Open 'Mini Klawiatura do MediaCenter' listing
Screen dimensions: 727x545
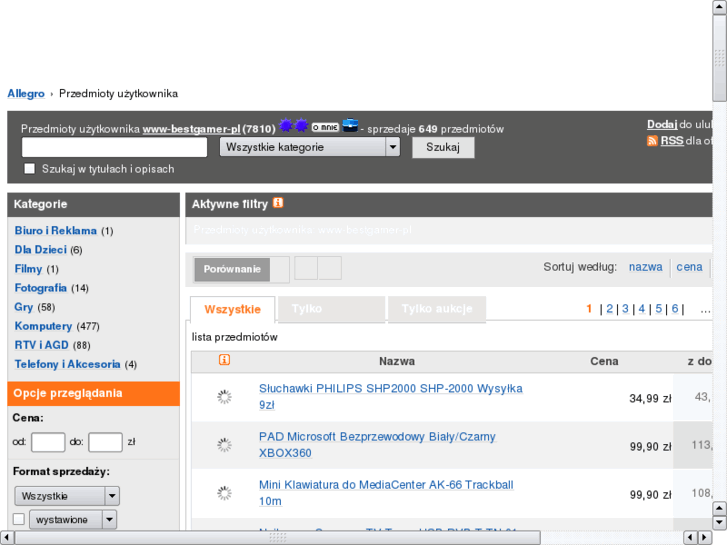pos(386,493)
